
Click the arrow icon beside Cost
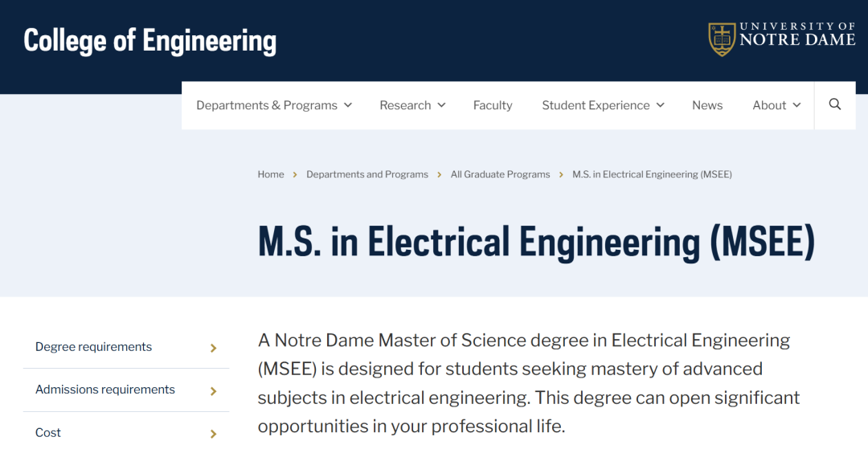pyautogui.click(x=213, y=434)
